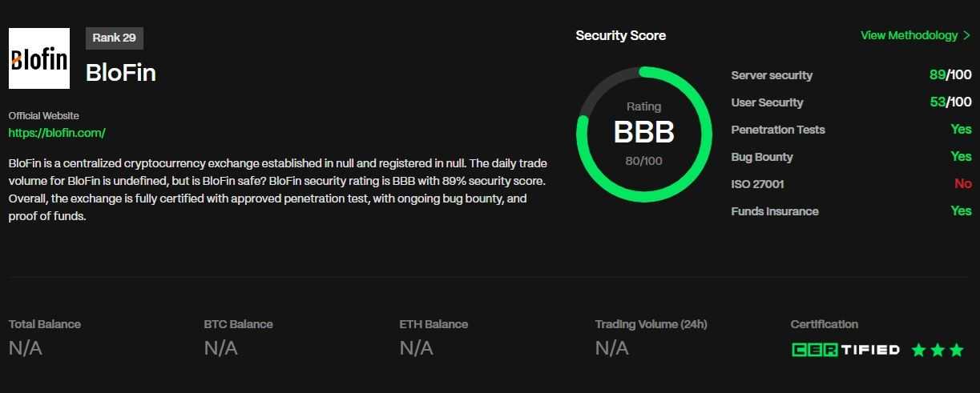Open the https://blofin.com/ official website link
This screenshot has width=980, height=393.
coord(57,133)
